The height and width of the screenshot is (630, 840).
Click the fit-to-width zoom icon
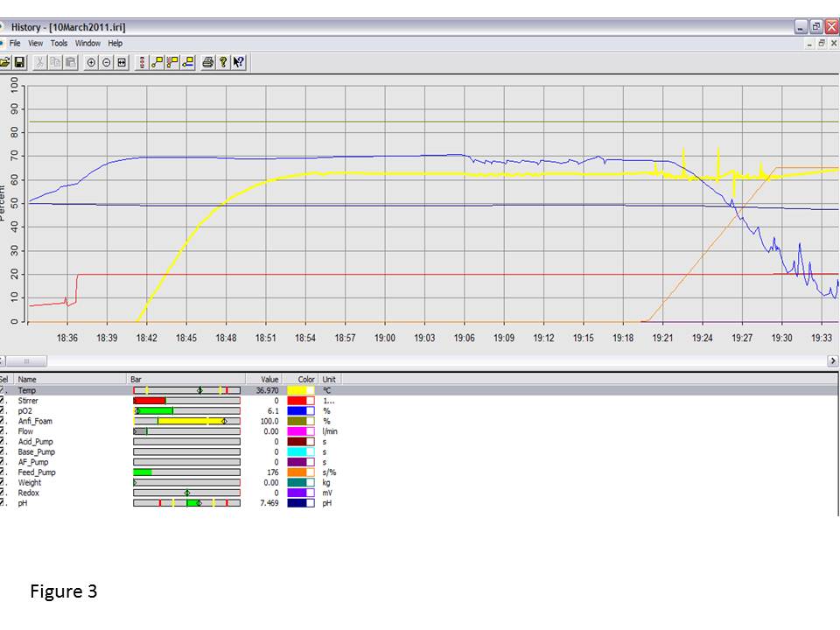122,62
